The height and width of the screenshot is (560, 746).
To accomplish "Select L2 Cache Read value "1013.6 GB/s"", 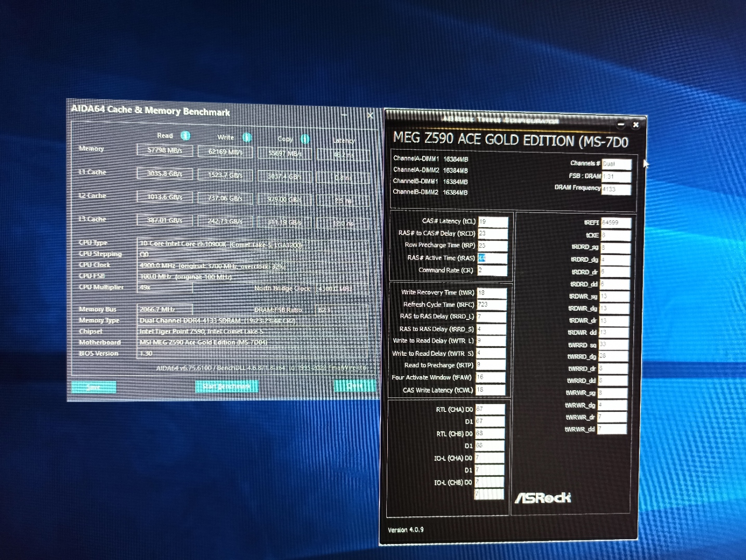I will pyautogui.click(x=165, y=197).
